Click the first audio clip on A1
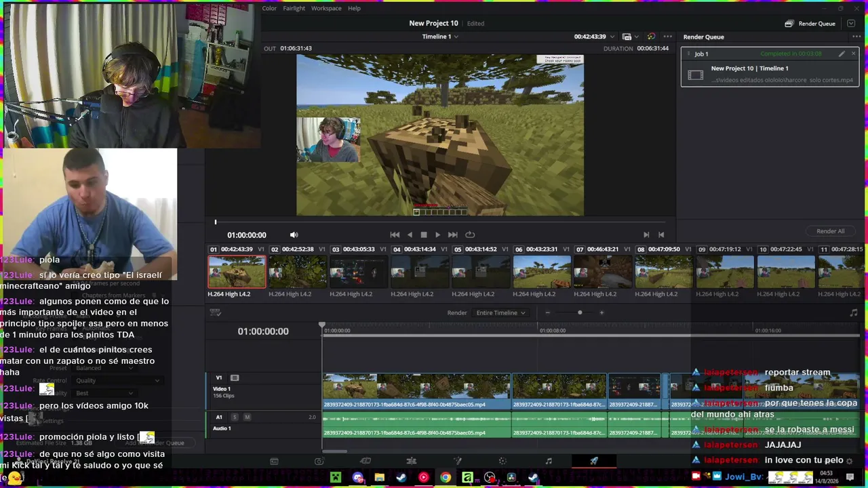This screenshot has height=488, width=868. [416, 424]
